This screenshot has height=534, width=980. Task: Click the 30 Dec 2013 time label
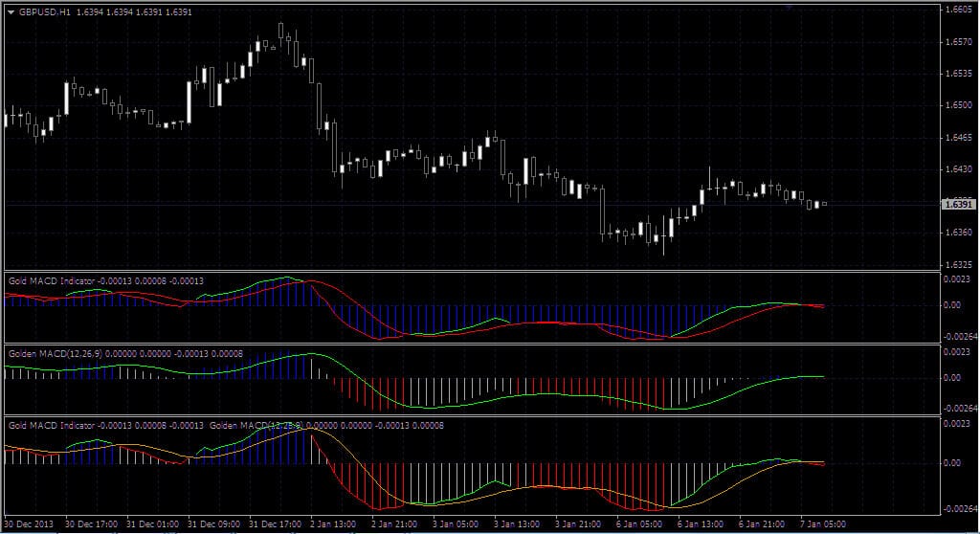(29, 524)
